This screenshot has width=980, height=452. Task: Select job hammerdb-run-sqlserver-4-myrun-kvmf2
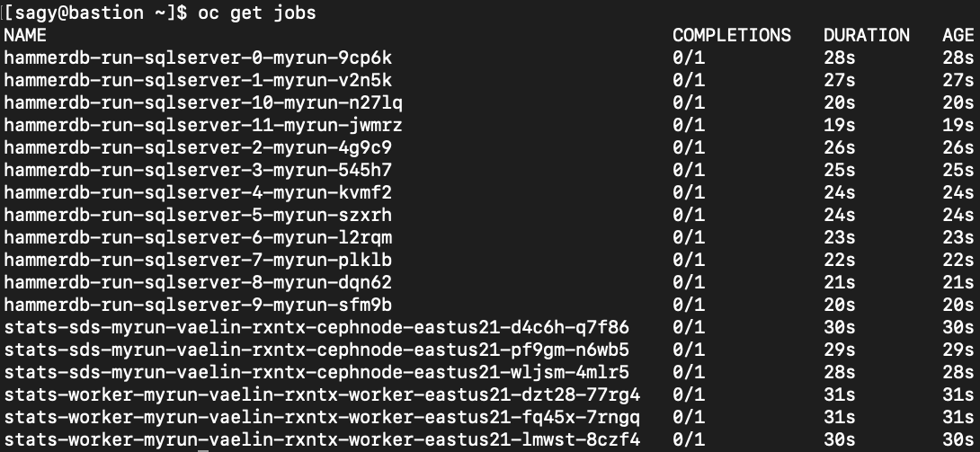point(198,193)
